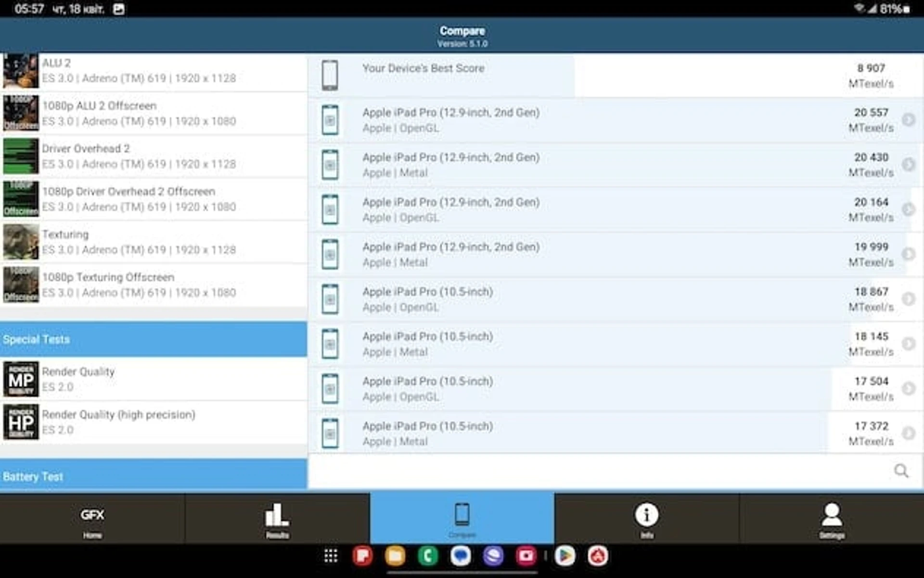Click device icon of 20 164 MTexel/s row

click(330, 210)
